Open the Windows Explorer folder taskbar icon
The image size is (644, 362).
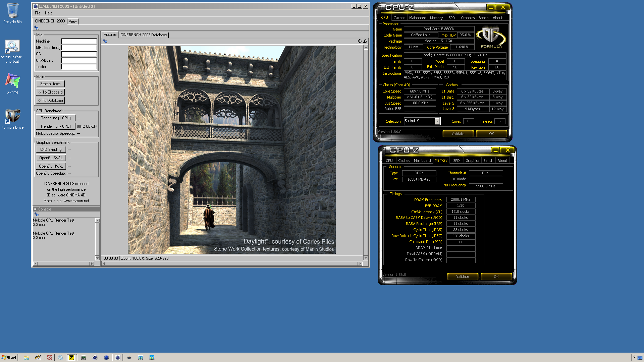click(x=26, y=358)
